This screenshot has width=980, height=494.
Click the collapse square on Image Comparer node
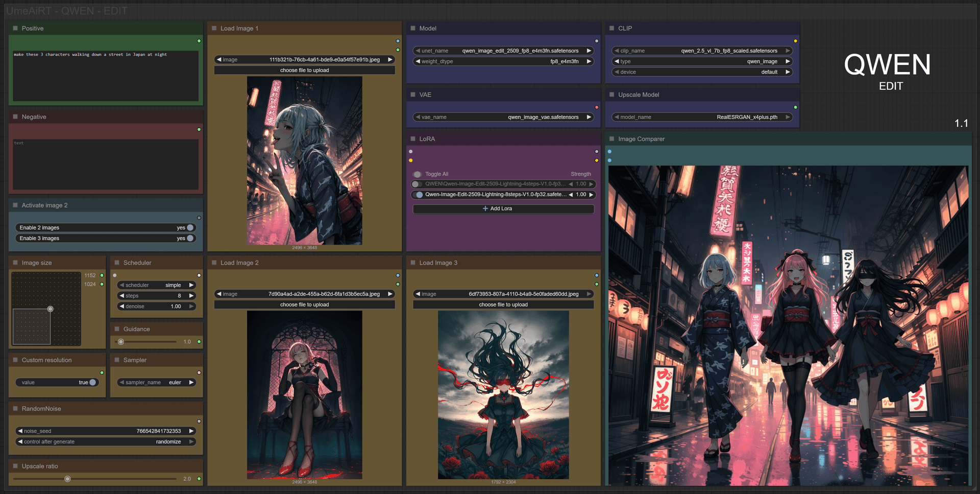tap(612, 138)
